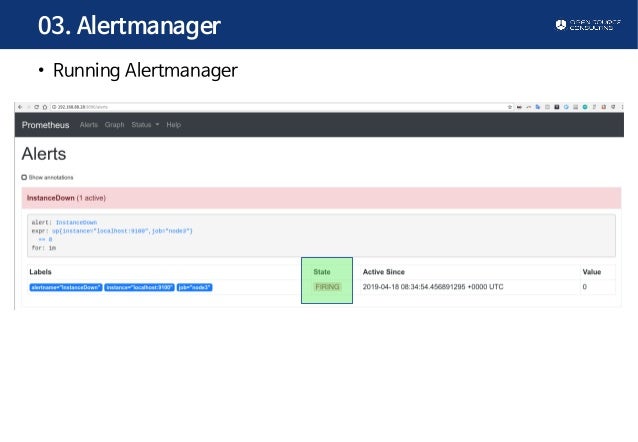Click the Active Since column header
The width and height of the screenshot is (638, 442).
(384, 272)
